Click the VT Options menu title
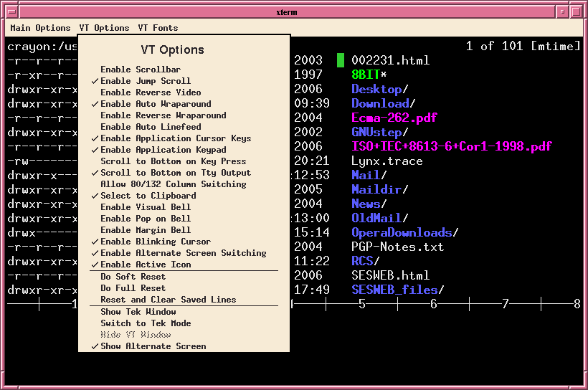 pos(104,28)
